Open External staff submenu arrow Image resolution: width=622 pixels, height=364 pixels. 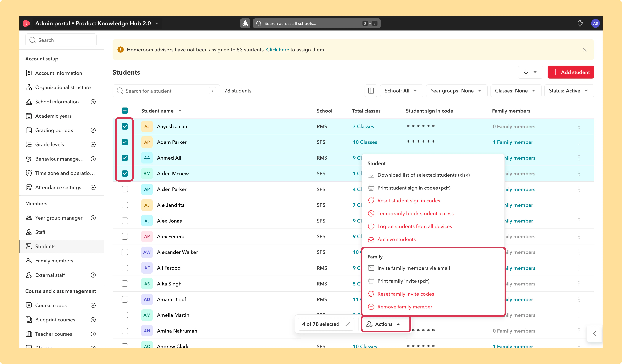coord(93,275)
